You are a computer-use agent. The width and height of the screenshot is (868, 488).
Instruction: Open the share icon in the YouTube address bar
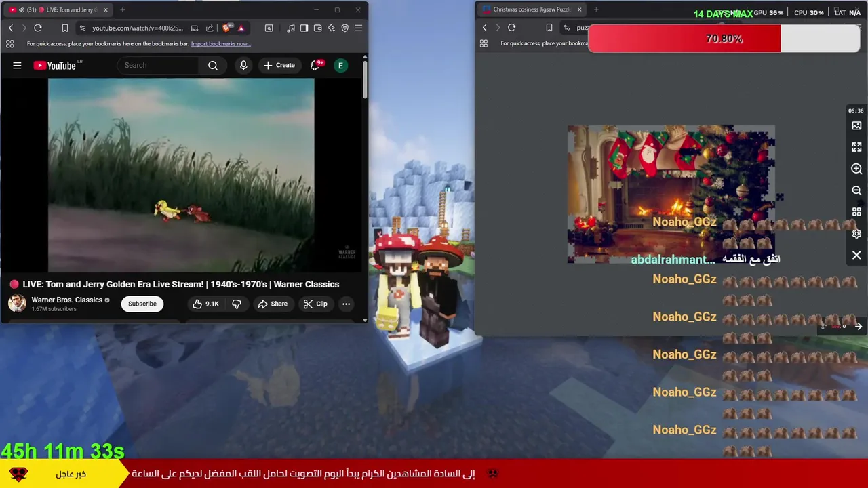(x=210, y=28)
